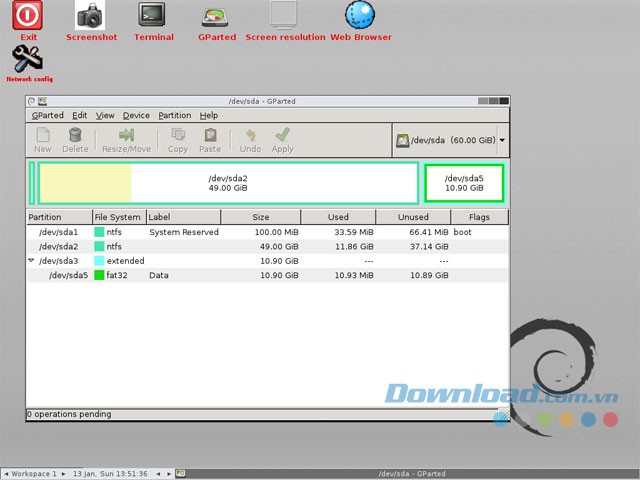
Task: Select the /dev/sda1 partition row
Action: [x=267, y=232]
